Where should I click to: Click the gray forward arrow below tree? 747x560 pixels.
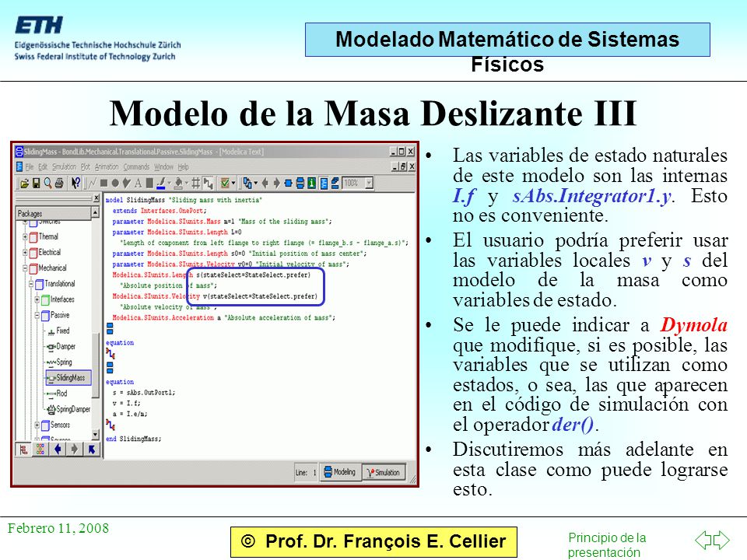click(x=75, y=449)
